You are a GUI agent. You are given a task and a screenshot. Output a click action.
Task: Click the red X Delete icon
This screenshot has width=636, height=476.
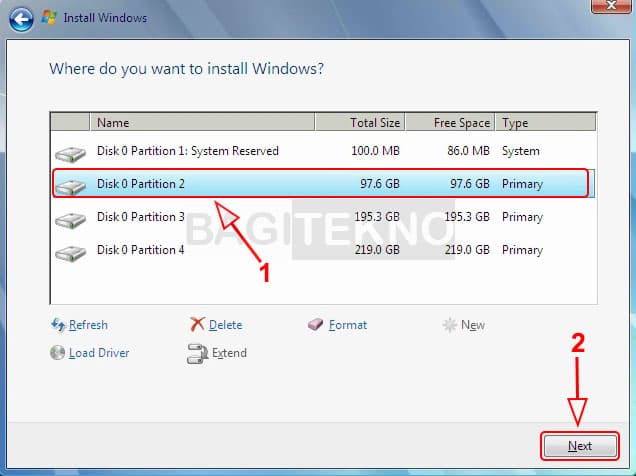[x=197, y=324]
